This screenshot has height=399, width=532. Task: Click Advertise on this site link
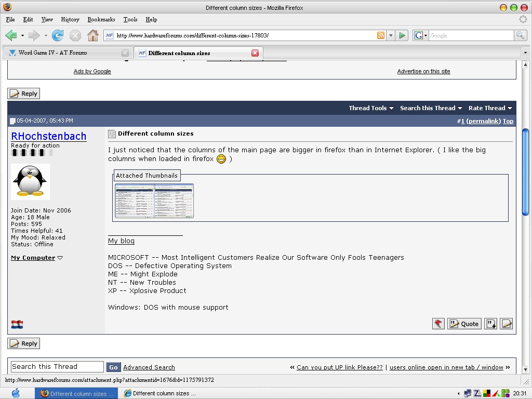coord(424,71)
